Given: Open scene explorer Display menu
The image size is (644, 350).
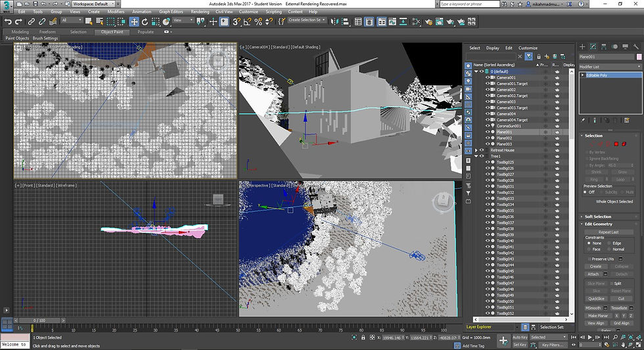Looking at the screenshot, I should coord(492,48).
